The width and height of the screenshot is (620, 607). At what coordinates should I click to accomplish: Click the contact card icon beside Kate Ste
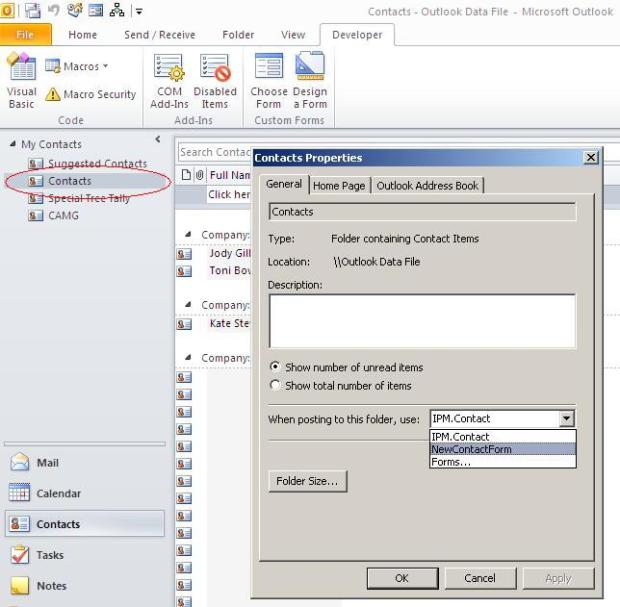pos(184,324)
